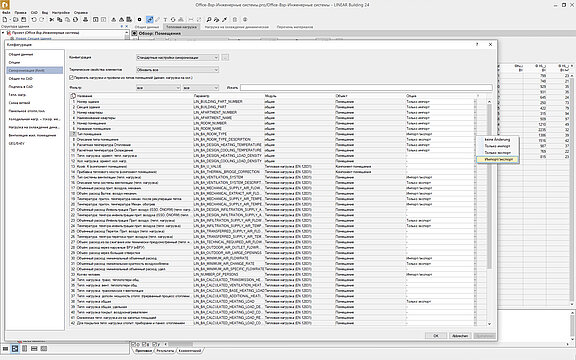Open the Настройки menu
Viewport: 576px width, 360px height.
(61, 12)
